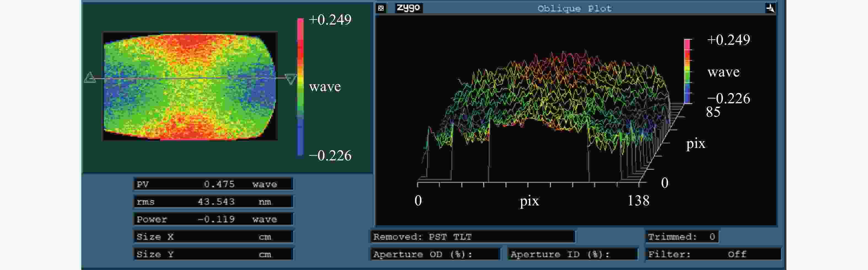The width and height of the screenshot is (868, 270).
Task: Open the Removed: PST TLT control
Action: point(472,237)
